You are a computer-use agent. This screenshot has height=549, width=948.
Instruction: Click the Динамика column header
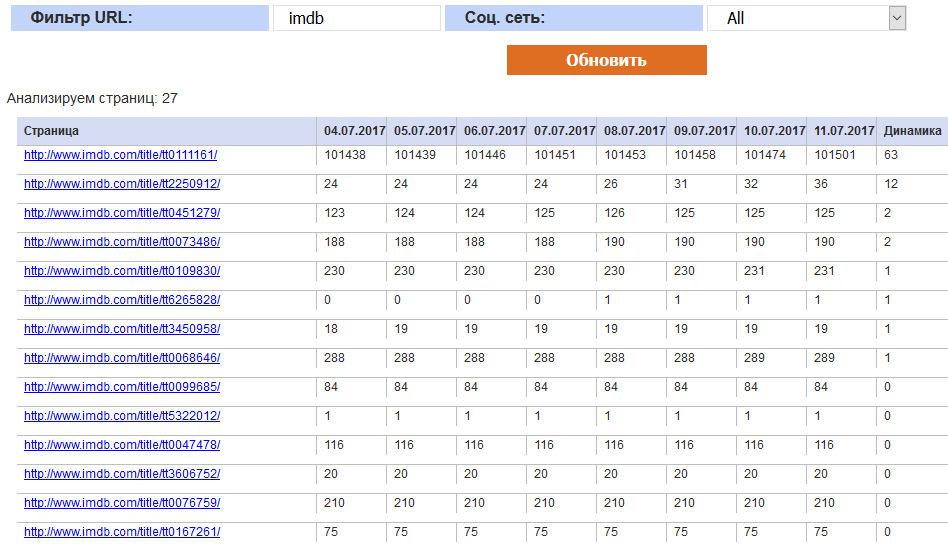tap(912, 131)
